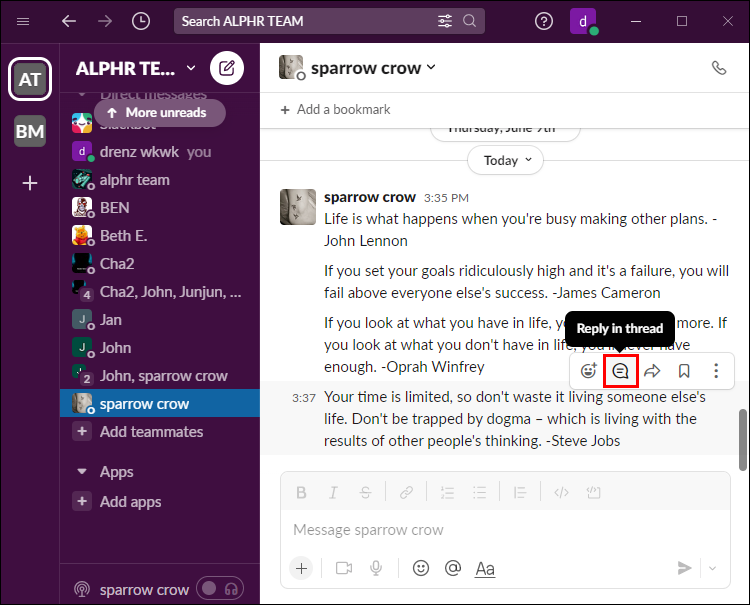
Task: Expand the ALPHR TE... workspace dropdown
Action: [x=191, y=68]
